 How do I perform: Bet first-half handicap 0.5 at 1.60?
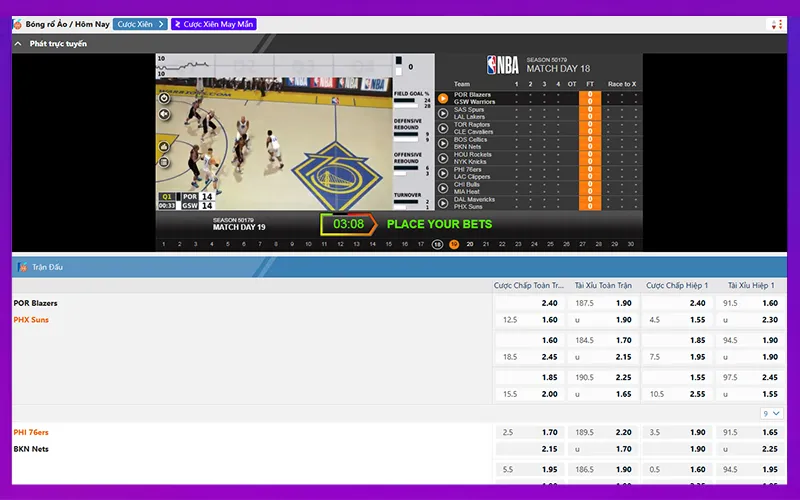(677, 469)
